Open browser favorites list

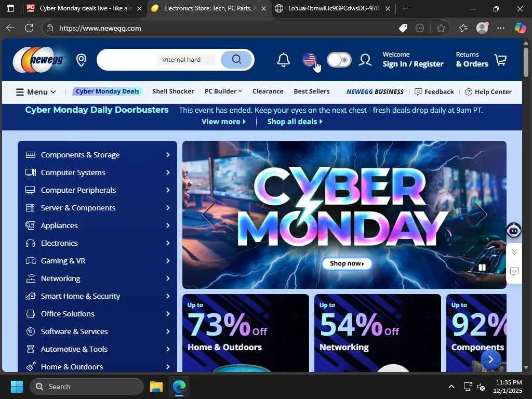pyautogui.click(x=463, y=28)
